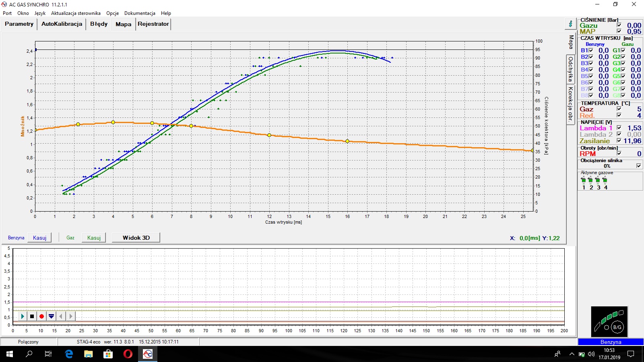Uncheck the Lambda 1 voltage checkbox
Screen dimensions: 644x362
pyautogui.click(x=619, y=128)
